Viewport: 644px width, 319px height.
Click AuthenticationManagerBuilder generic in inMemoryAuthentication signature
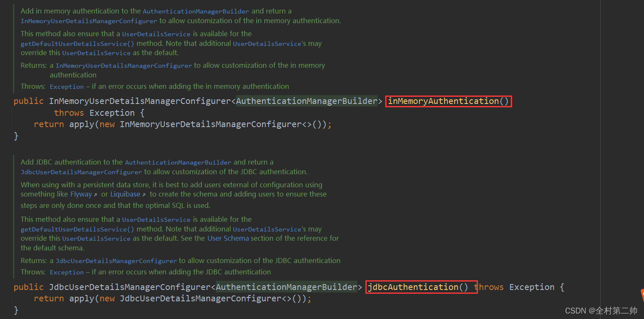pos(307,101)
